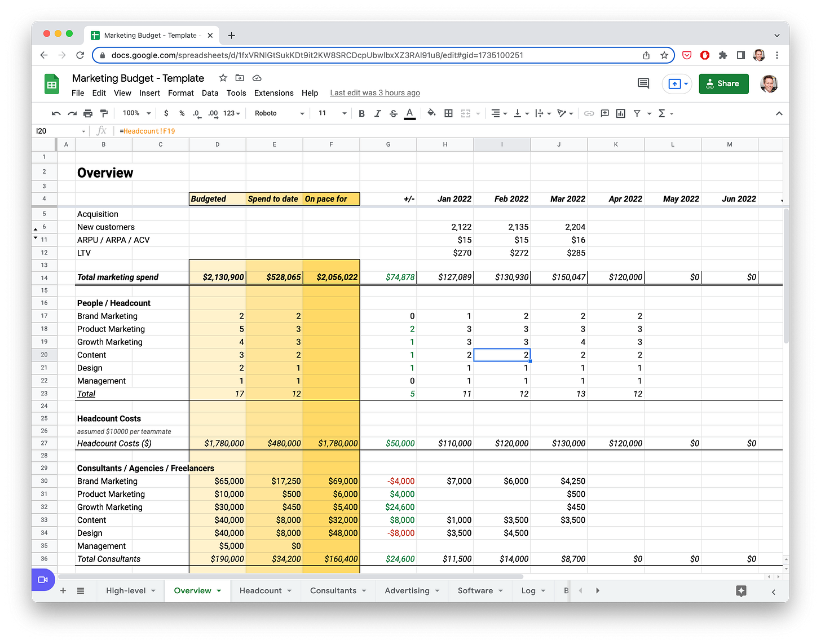Star the Marketing Budget document
This screenshot has height=644, width=821.
click(223, 78)
